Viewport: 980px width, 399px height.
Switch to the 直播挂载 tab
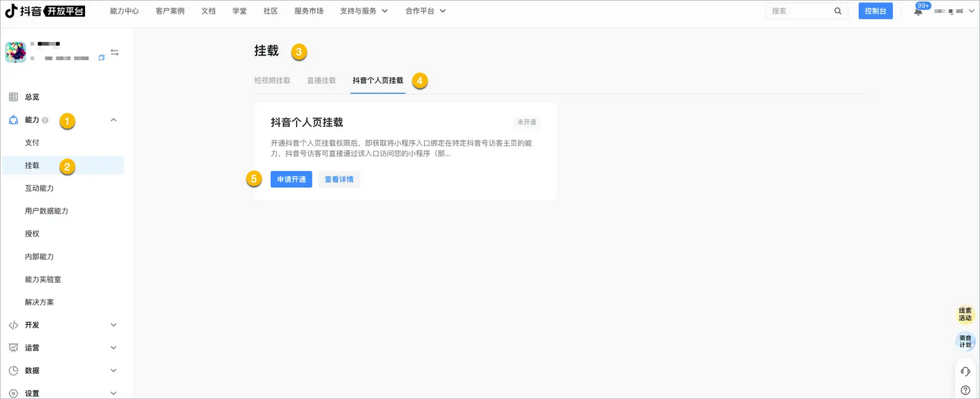[x=321, y=80]
